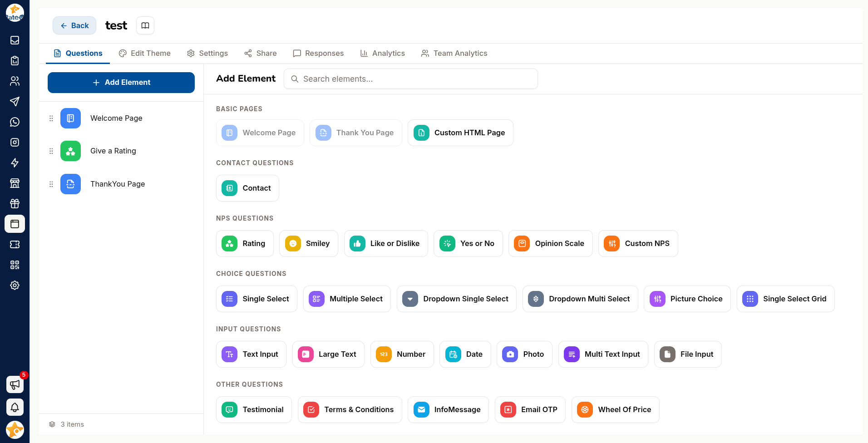Add a Dropdown Multi Select element

580,299
